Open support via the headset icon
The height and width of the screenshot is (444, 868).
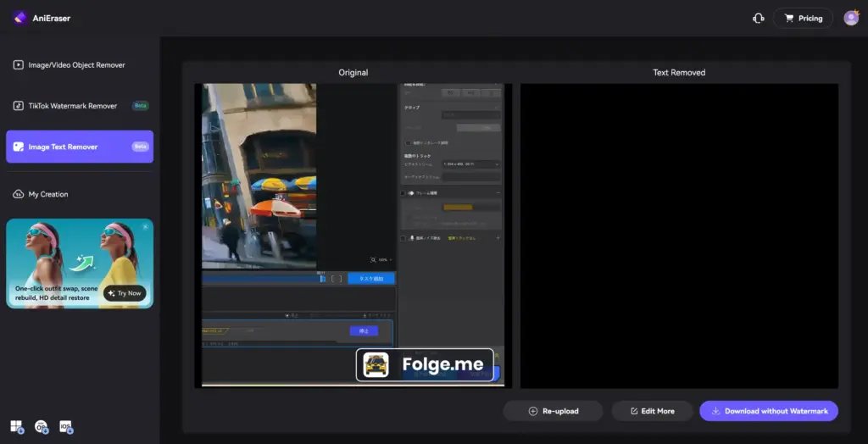pyautogui.click(x=759, y=19)
